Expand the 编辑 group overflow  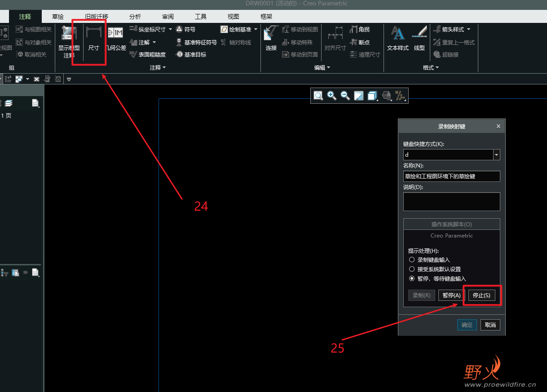click(322, 67)
